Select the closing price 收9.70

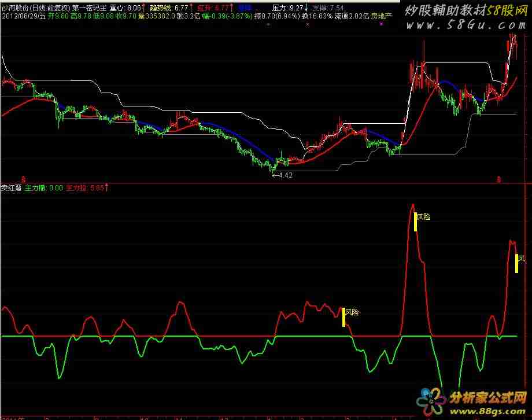(126, 16)
